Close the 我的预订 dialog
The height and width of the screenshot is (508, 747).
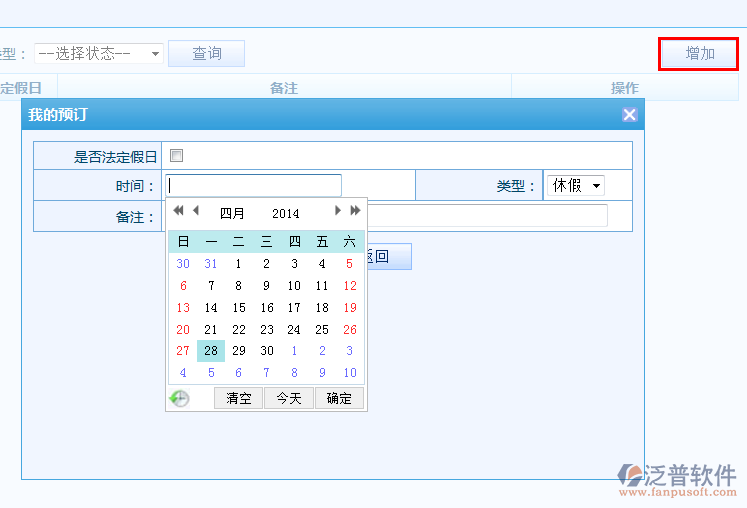(x=629, y=114)
